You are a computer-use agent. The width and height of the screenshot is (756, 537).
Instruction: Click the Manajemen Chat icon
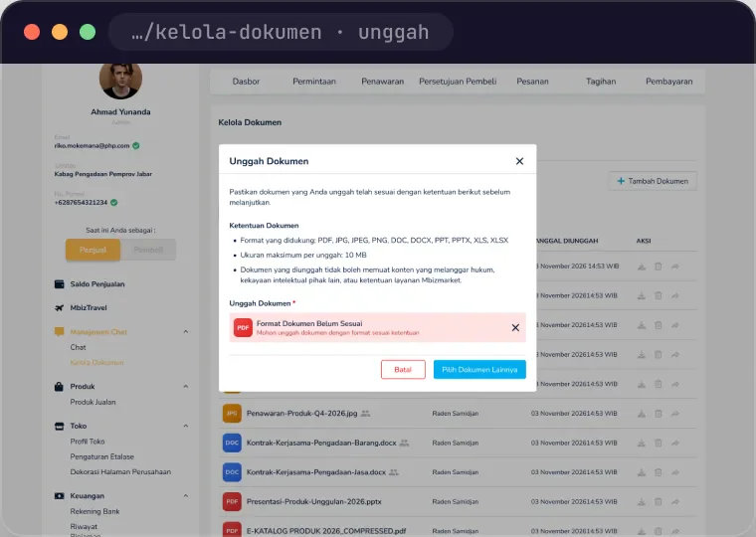tap(60, 332)
